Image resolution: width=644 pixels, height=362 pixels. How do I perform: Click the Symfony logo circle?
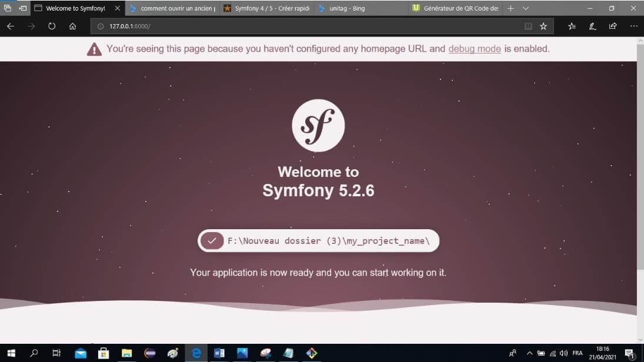(318, 125)
